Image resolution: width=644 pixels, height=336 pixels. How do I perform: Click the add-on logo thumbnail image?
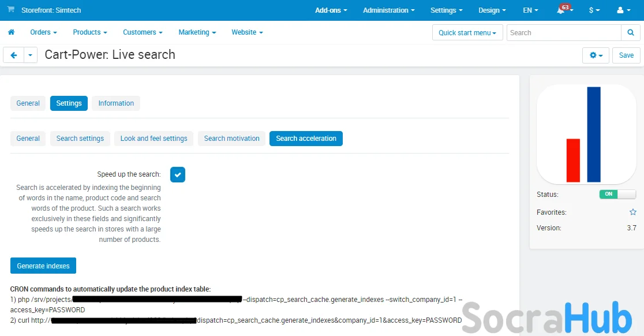point(586,135)
